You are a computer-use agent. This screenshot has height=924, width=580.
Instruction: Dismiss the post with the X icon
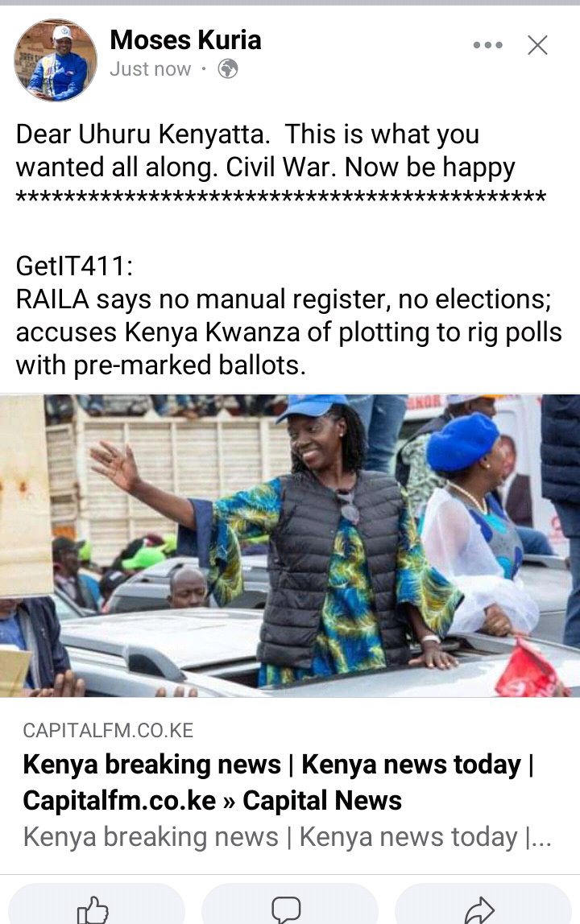[537, 45]
